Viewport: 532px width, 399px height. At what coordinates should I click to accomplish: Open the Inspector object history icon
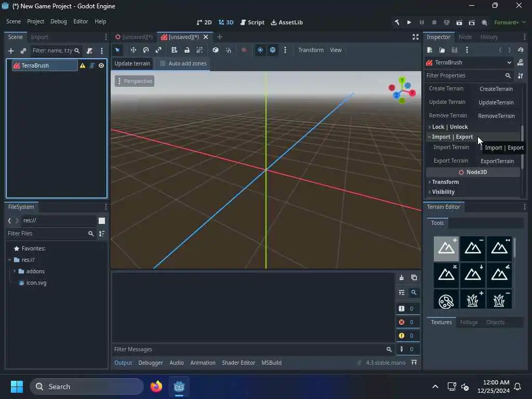tap(521, 50)
